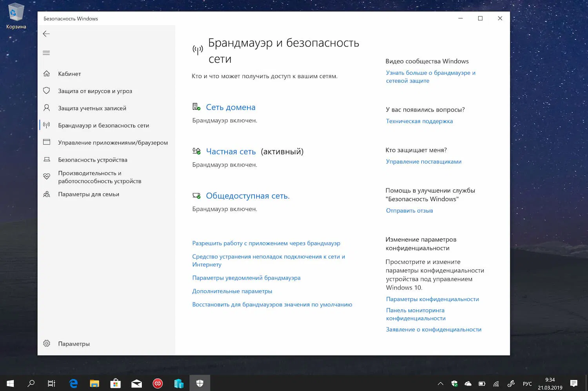Open Защита от вирусов и угроз section
The image size is (588, 391).
point(95,91)
